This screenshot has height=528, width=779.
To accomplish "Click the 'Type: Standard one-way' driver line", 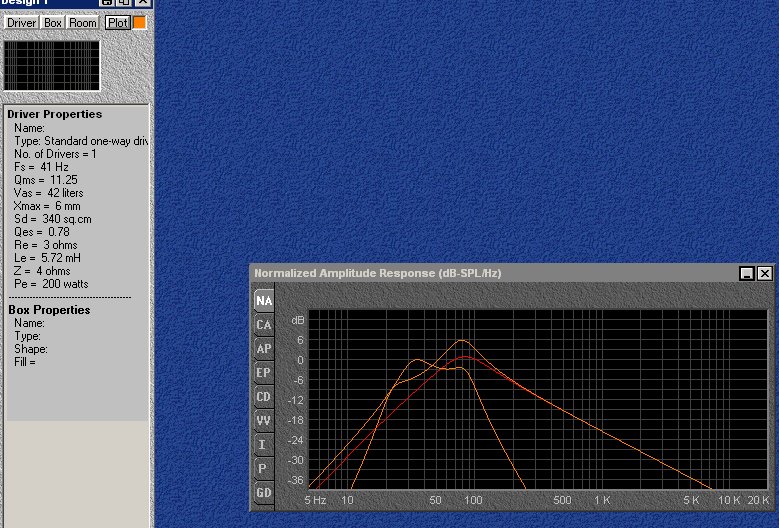I will coord(80,141).
